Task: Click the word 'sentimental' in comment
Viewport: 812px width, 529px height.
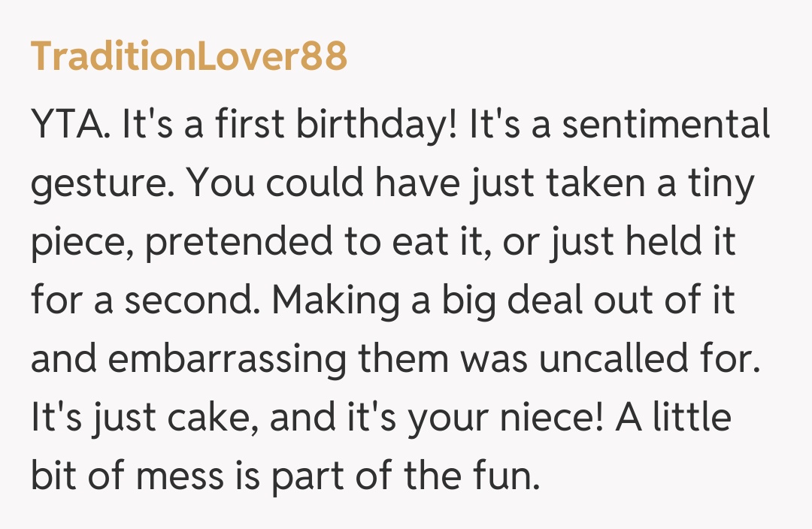Action: click(x=666, y=124)
